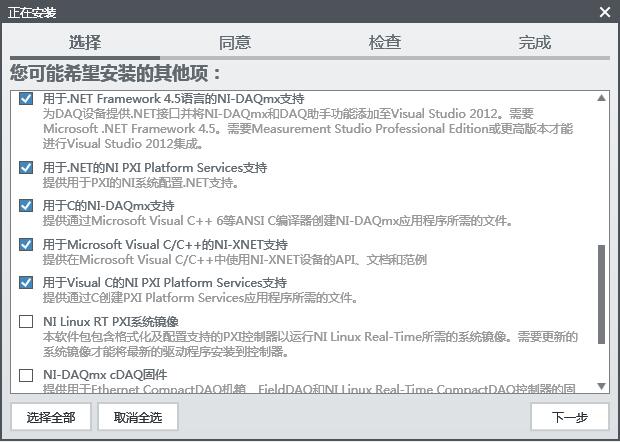Check the NI-DAQmx cDAQ固件 checkbox
This screenshot has height=442, width=620.
tap(26, 375)
